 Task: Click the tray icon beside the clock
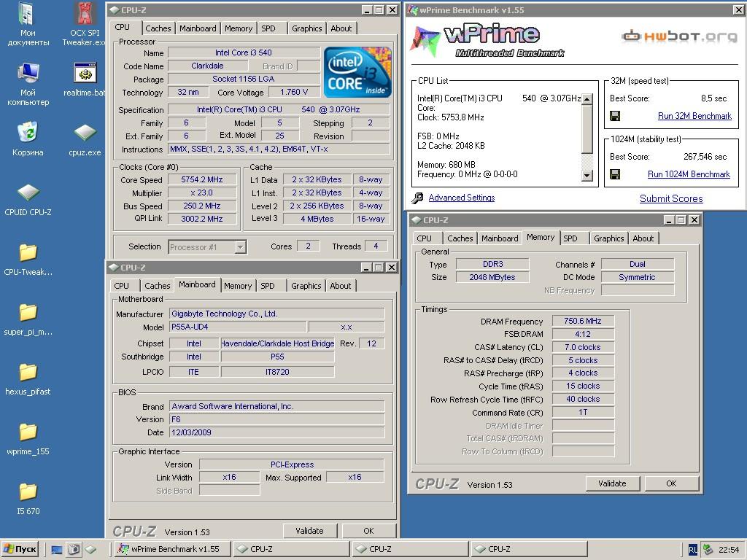(x=708, y=550)
